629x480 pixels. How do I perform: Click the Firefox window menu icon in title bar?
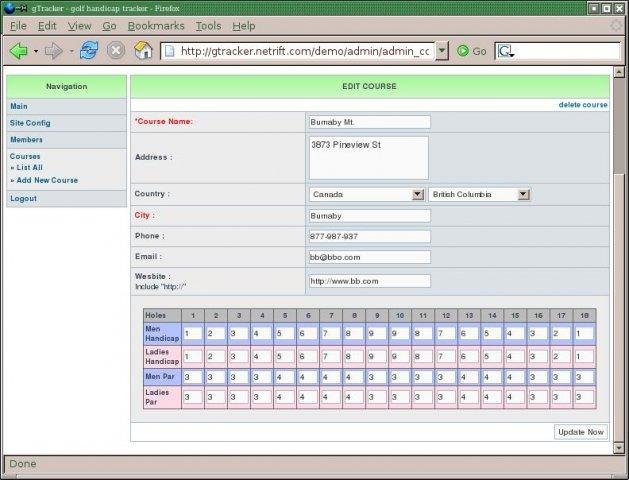[x=8, y=8]
